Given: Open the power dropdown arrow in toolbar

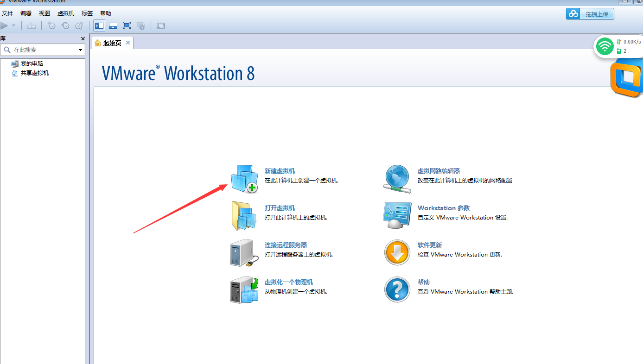Looking at the screenshot, I should [x=14, y=25].
